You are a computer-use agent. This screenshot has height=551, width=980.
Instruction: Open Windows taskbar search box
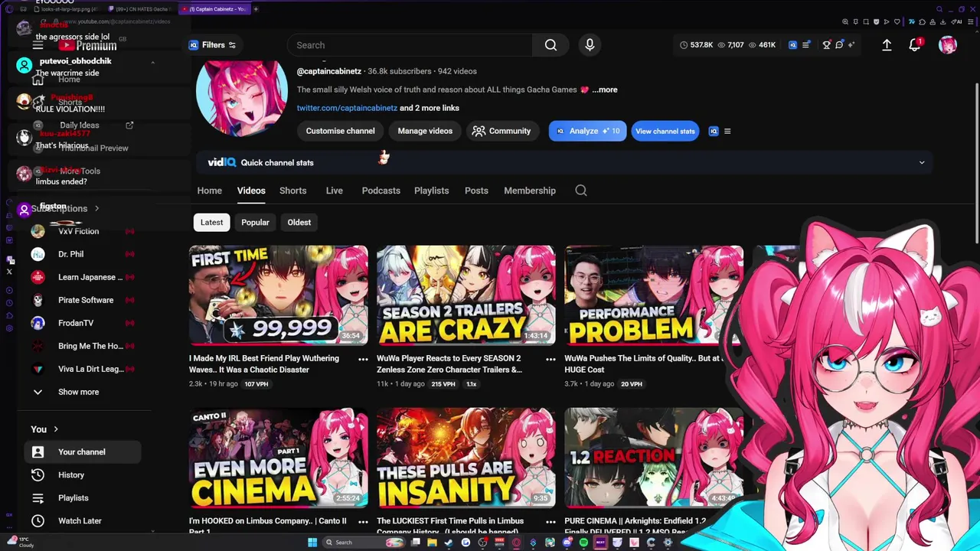pyautogui.click(x=364, y=543)
